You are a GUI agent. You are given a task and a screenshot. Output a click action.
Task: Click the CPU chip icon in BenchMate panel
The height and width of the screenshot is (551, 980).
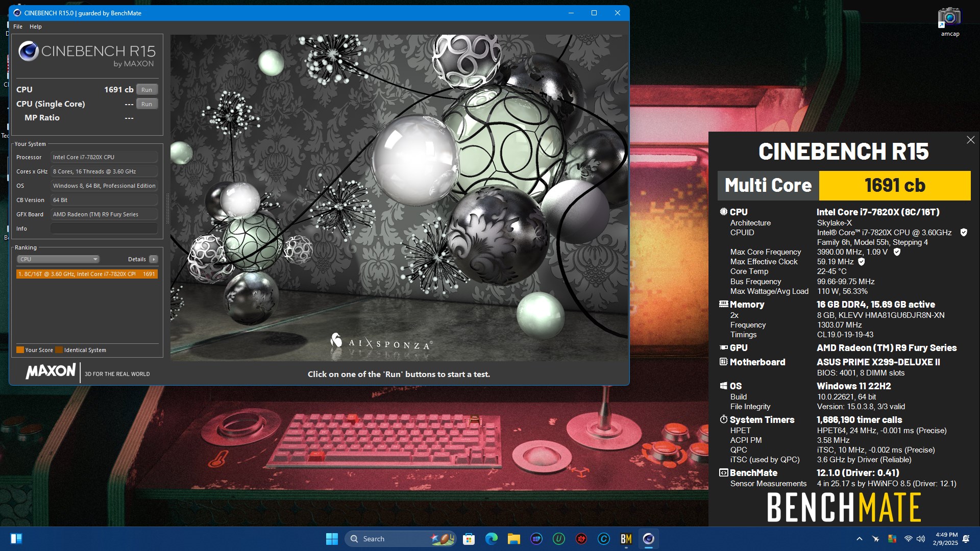(x=723, y=212)
